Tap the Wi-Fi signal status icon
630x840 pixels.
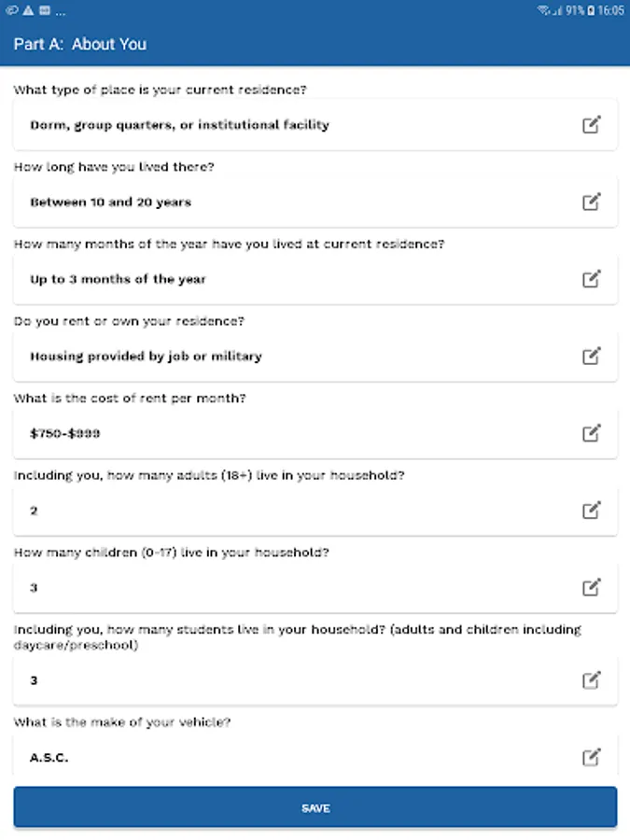pos(543,10)
